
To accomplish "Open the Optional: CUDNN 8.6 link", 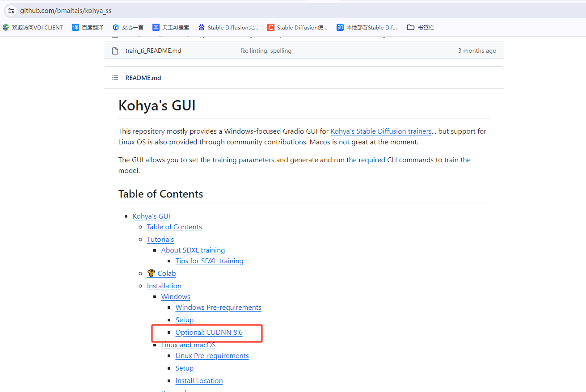I will (x=209, y=333).
